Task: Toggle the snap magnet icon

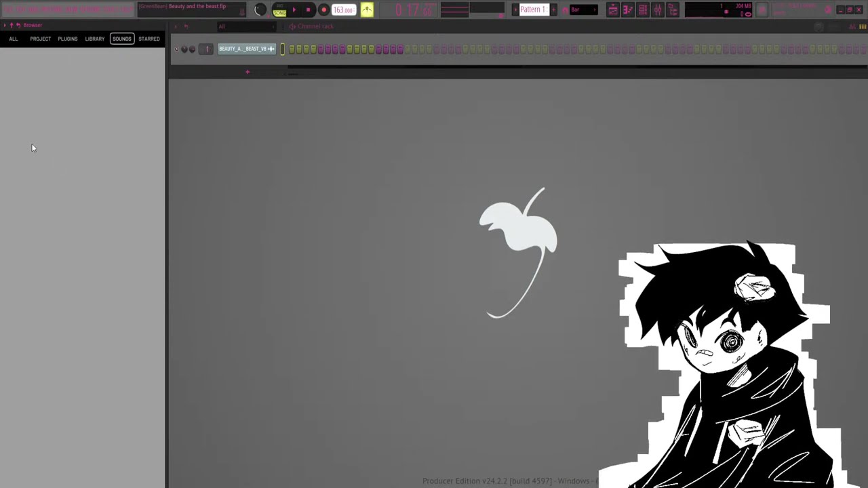Action: pos(565,9)
